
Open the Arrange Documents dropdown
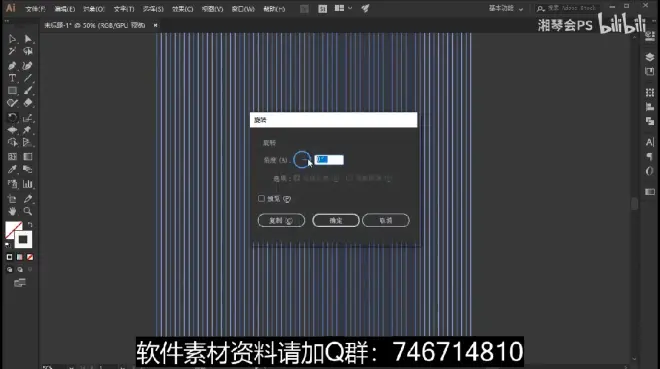click(343, 8)
